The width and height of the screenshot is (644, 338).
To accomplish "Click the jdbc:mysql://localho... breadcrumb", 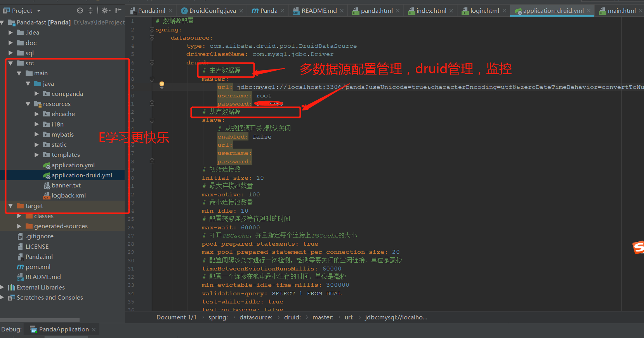I will pyautogui.click(x=396, y=317).
